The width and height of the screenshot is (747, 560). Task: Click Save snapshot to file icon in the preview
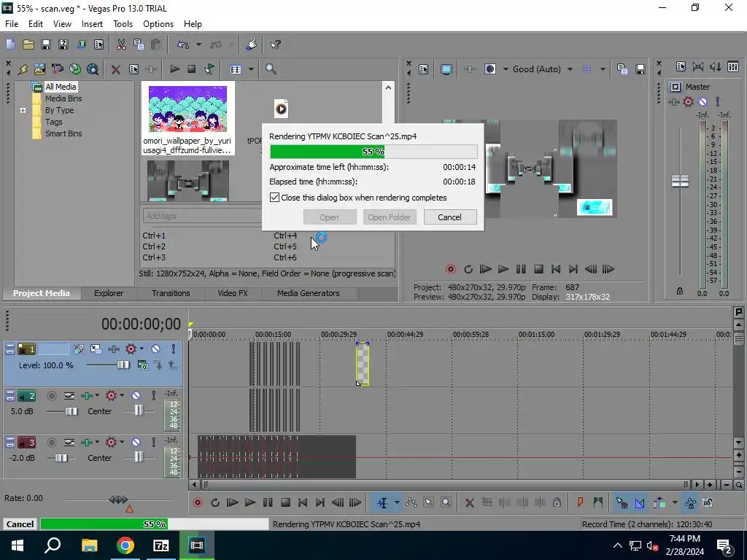(x=640, y=69)
